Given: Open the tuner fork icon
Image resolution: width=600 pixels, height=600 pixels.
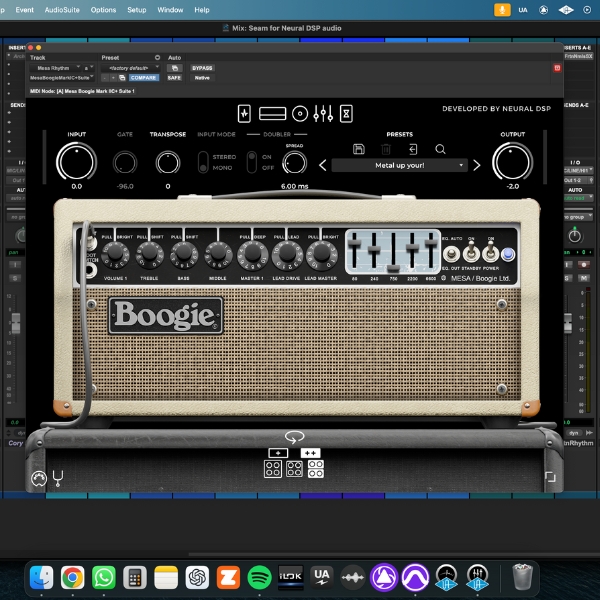Looking at the screenshot, I should coord(58,478).
